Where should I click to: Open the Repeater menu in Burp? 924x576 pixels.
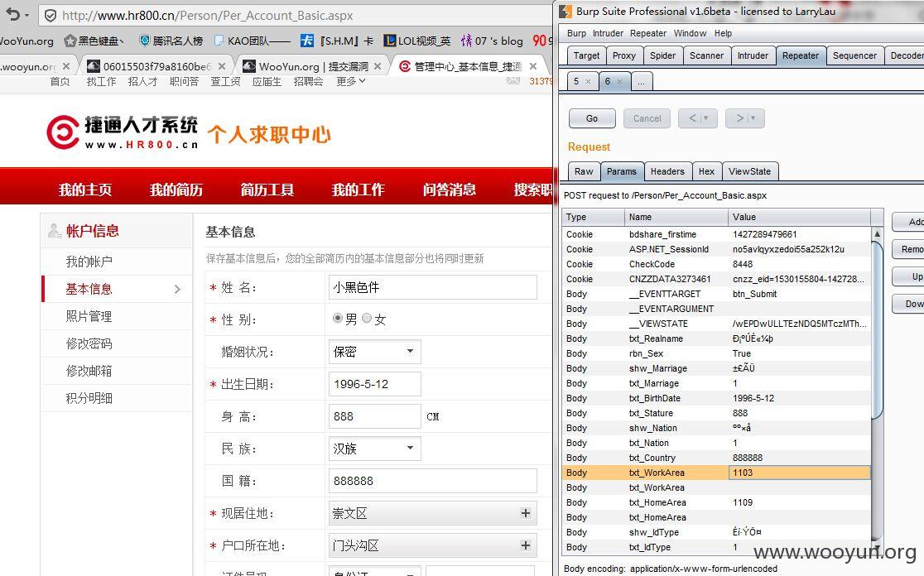click(647, 34)
